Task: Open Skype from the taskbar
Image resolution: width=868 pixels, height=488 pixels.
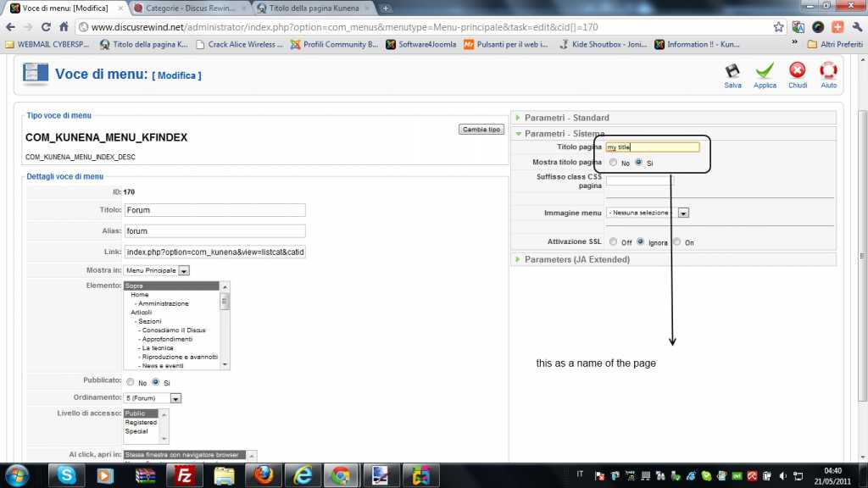Action: (x=67, y=475)
